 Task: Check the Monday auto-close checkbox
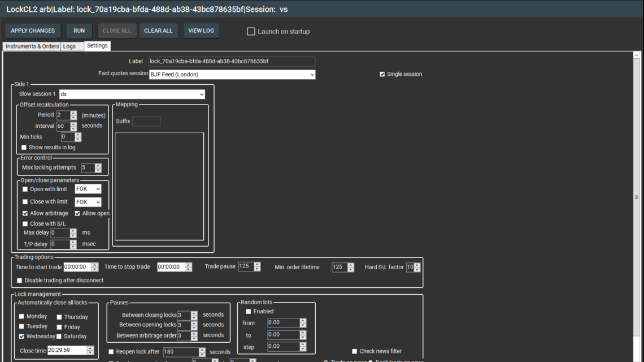(22, 316)
